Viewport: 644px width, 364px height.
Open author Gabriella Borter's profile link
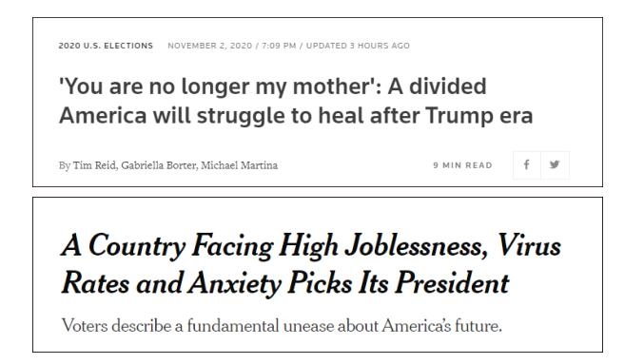(x=158, y=165)
